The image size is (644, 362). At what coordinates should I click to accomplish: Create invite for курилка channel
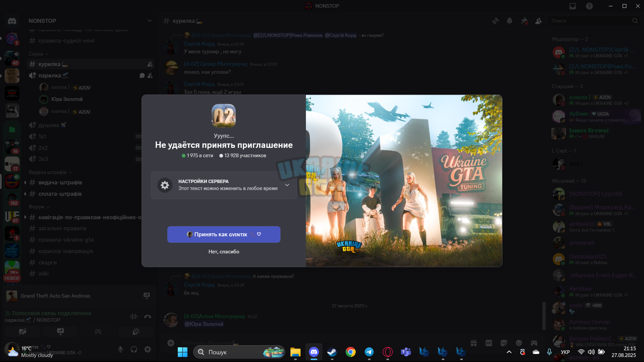pyautogui.click(x=150, y=64)
